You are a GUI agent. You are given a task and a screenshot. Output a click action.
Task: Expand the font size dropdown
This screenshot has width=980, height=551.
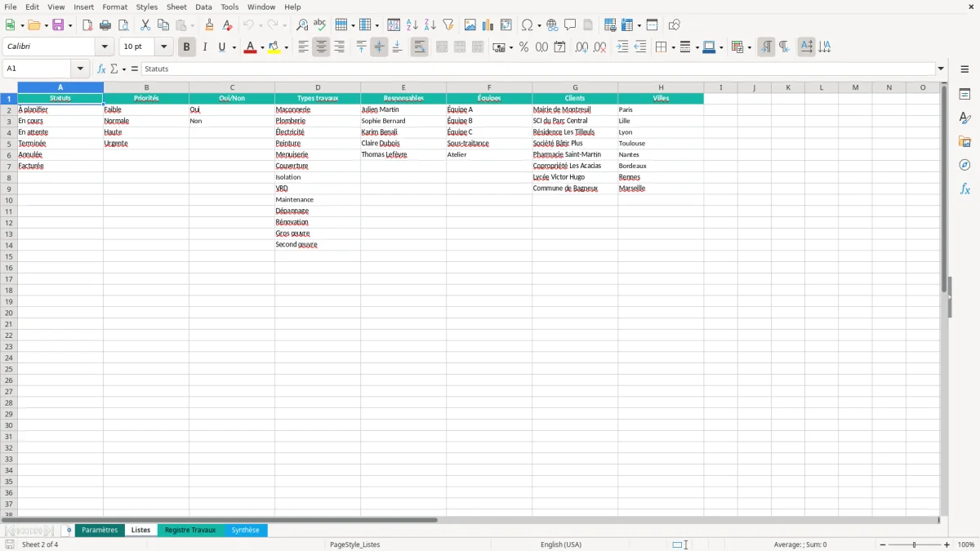coord(163,47)
